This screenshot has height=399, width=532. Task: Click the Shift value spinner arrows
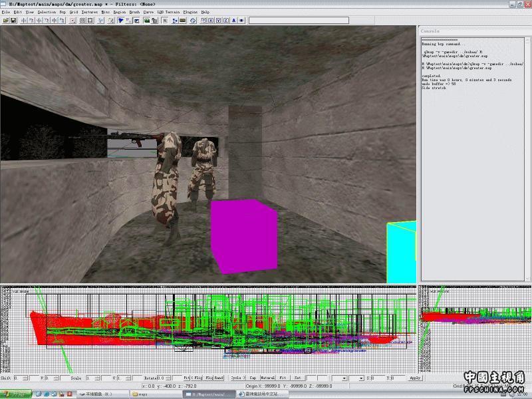25,378
